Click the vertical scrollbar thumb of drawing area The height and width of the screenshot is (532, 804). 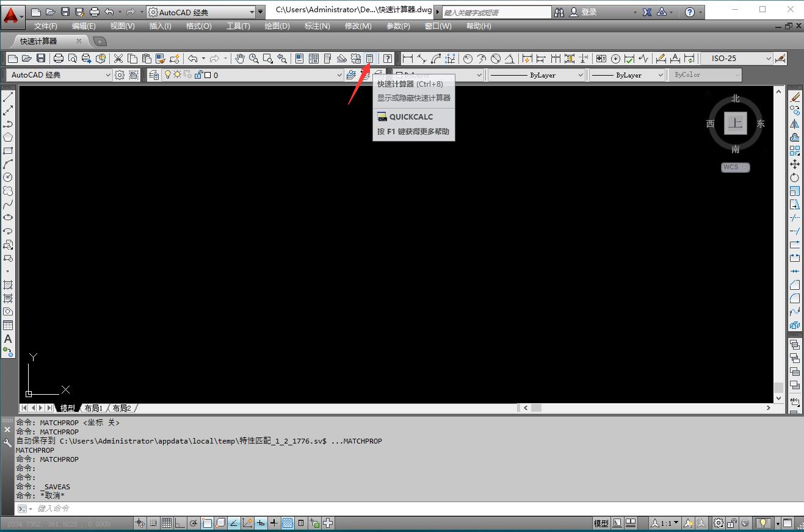(778, 387)
